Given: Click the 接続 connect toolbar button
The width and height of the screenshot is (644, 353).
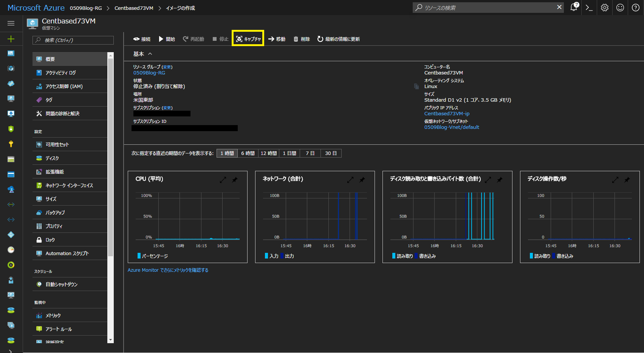Looking at the screenshot, I should point(142,39).
